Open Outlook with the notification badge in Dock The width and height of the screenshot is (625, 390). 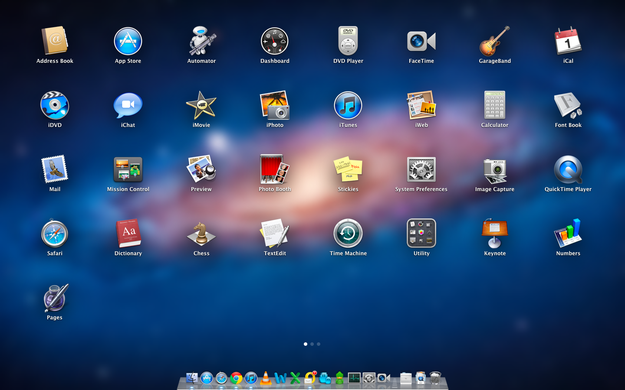coord(310,378)
